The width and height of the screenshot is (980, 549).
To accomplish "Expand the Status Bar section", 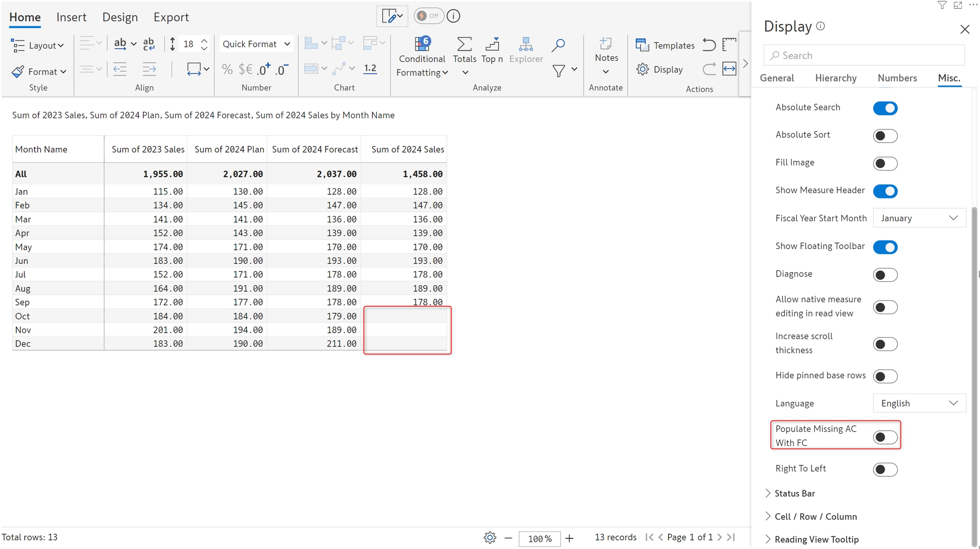I will point(794,493).
